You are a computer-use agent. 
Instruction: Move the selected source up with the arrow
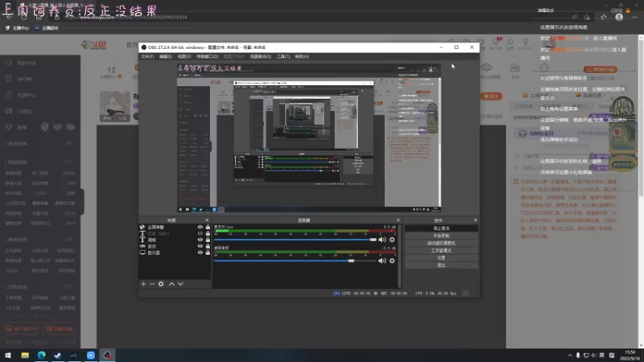(171, 284)
